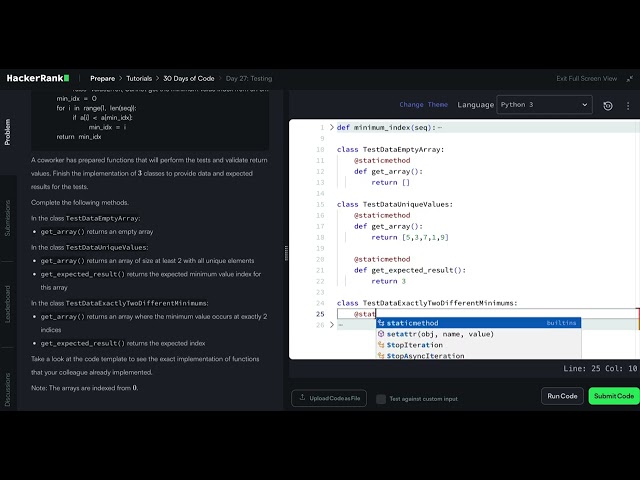Viewport: 640px width, 480px height.
Task: Click the Upload Code as File button
Action: (329, 398)
